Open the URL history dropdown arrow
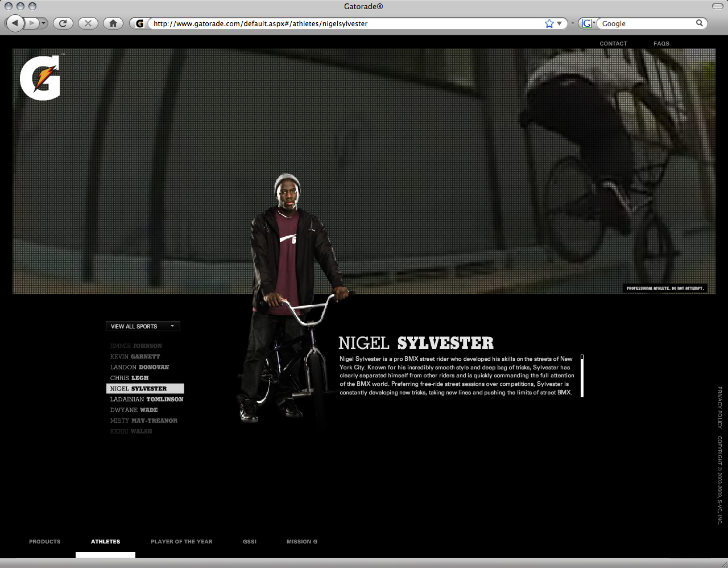Screen dimensions: 728x568 pos(560,23)
